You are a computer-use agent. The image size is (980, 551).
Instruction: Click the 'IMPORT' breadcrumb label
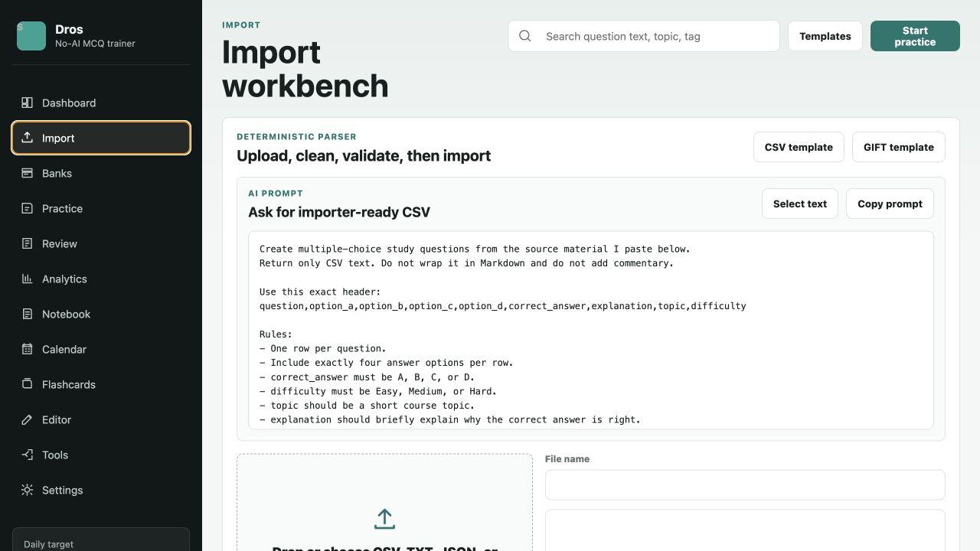point(241,25)
